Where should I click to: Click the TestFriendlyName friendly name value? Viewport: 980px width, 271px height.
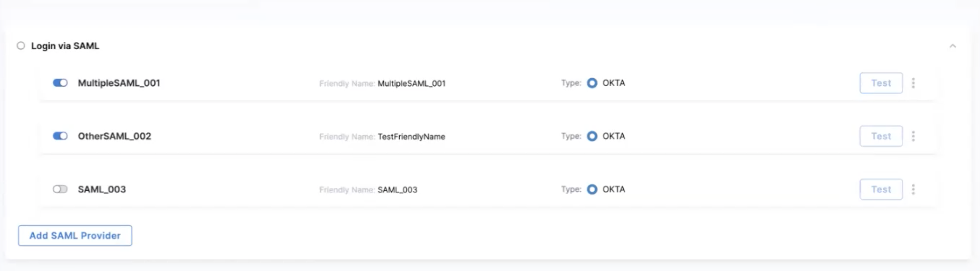[411, 137]
